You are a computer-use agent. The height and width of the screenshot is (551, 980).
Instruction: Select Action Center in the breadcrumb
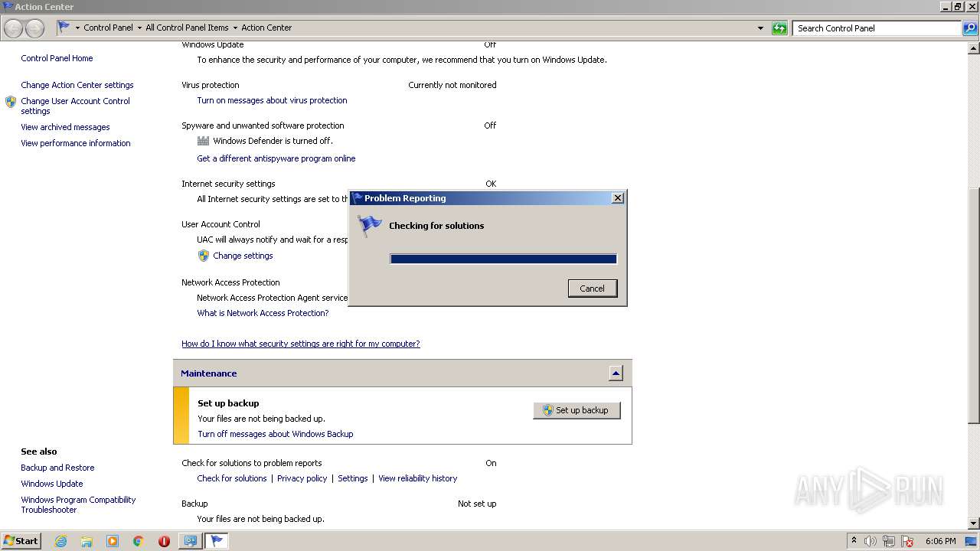[266, 28]
